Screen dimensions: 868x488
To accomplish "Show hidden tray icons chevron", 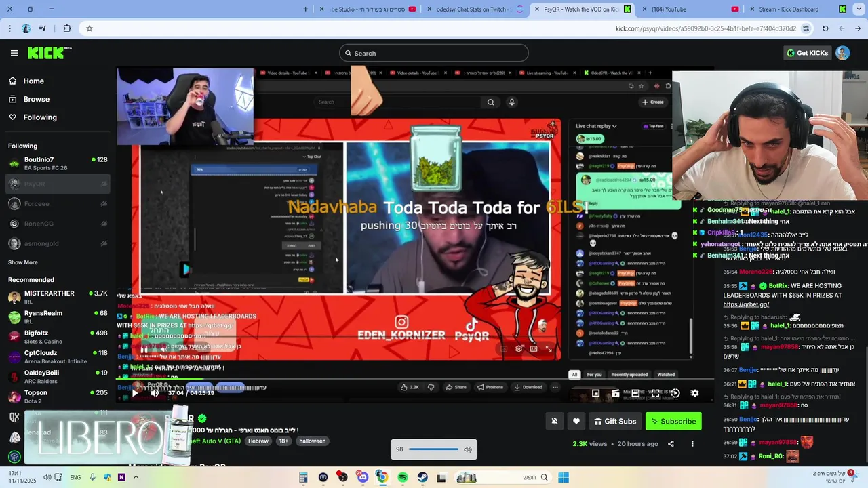I will pos(136,477).
